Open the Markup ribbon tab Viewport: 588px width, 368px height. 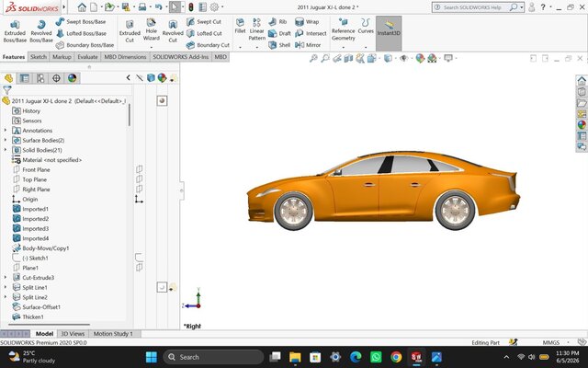pyautogui.click(x=62, y=57)
